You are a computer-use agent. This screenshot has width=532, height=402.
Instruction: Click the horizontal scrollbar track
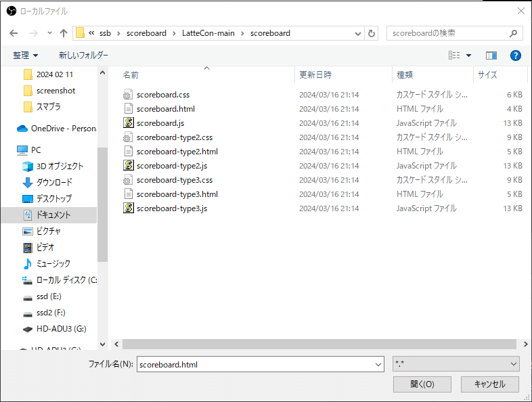[x=319, y=344]
